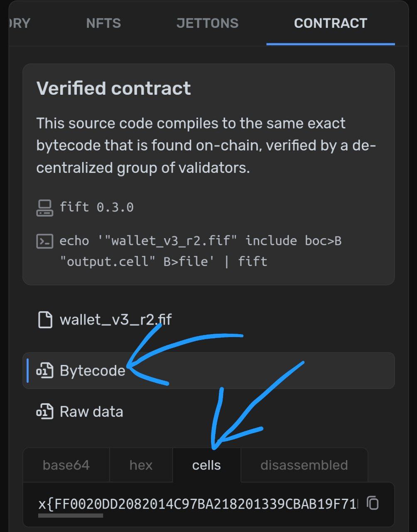Select the cells format tab
417x532 pixels.
coord(206,465)
